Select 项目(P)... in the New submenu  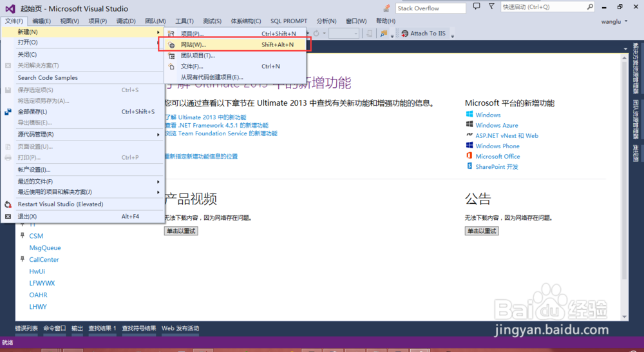pos(235,34)
